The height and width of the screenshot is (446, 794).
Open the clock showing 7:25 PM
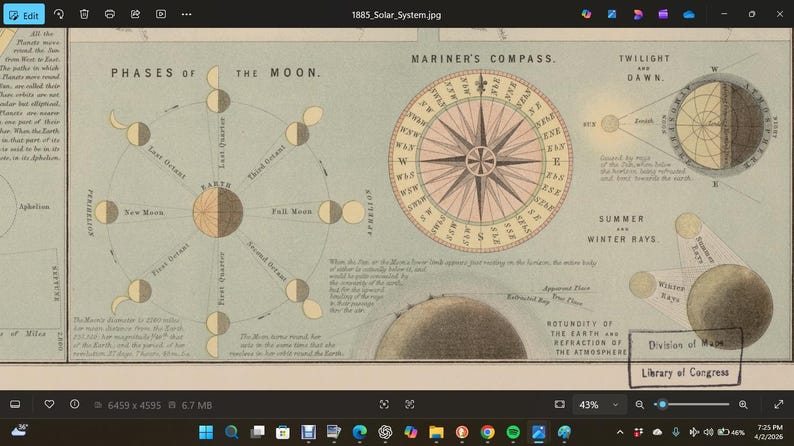(x=769, y=432)
